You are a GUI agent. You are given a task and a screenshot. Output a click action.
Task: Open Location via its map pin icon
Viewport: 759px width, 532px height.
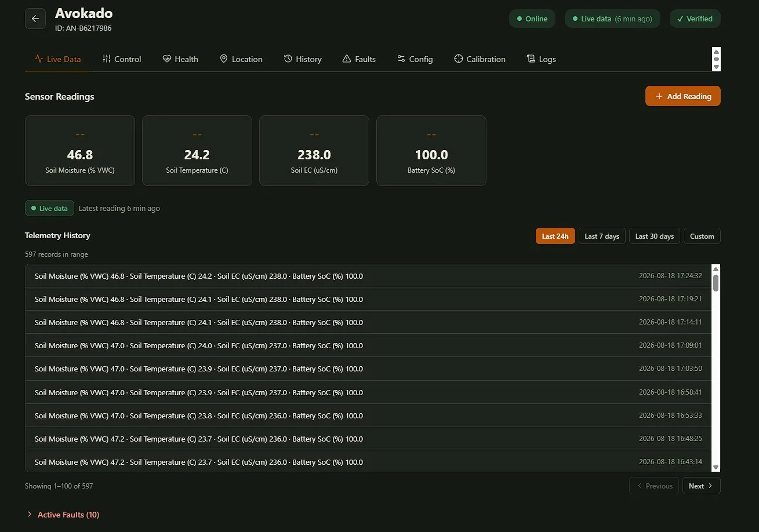[224, 59]
